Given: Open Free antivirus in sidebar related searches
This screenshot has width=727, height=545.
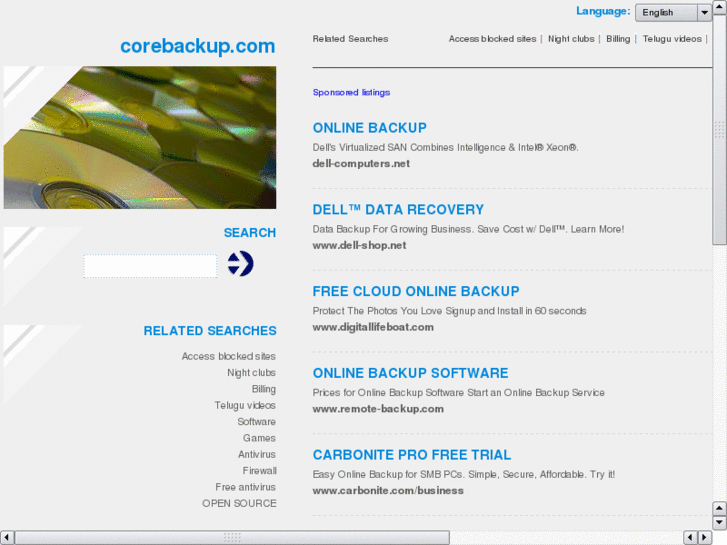Looking at the screenshot, I should coord(245,487).
